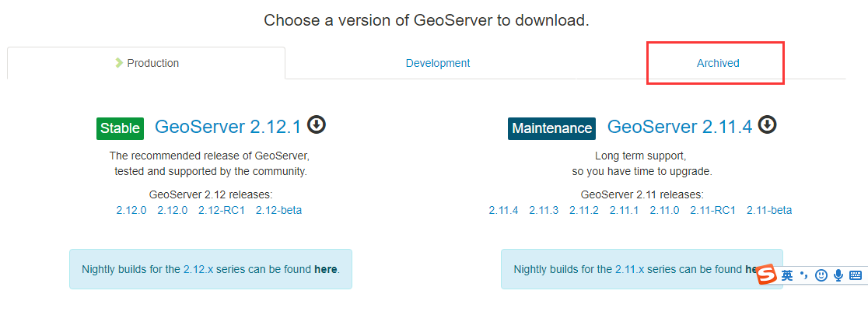The width and height of the screenshot is (868, 322).
Task: Click the "GeoServer 2.11 releases:" label
Action: click(x=642, y=194)
